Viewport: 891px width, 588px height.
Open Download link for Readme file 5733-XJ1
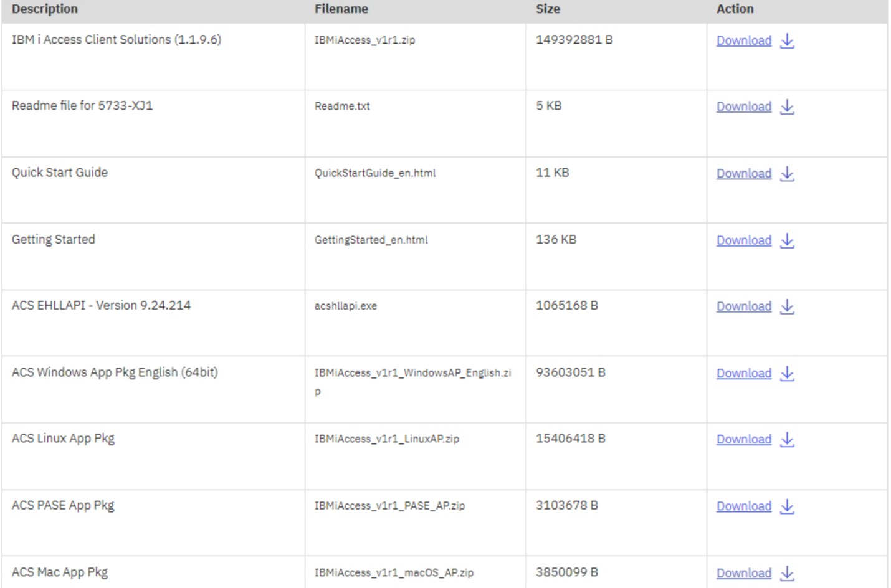[x=743, y=107]
